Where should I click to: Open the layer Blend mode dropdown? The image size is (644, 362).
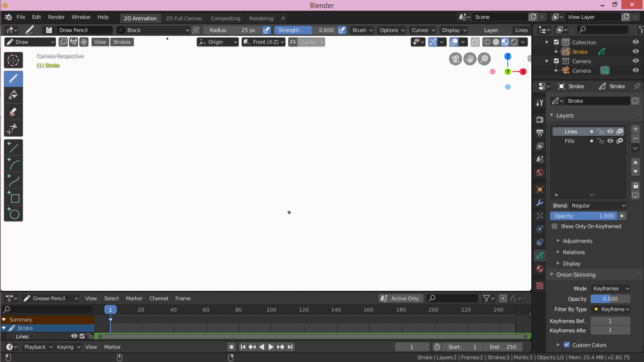point(597,205)
